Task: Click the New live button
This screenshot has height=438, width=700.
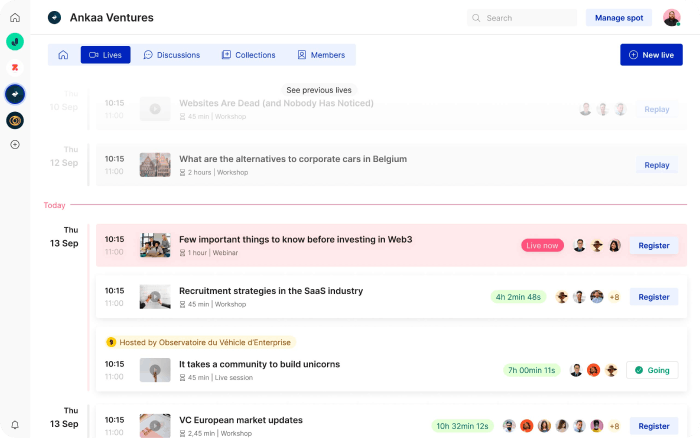Action: point(651,55)
